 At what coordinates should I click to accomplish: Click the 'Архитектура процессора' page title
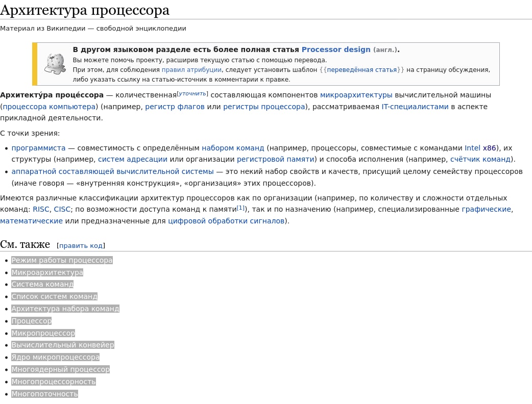click(84, 10)
